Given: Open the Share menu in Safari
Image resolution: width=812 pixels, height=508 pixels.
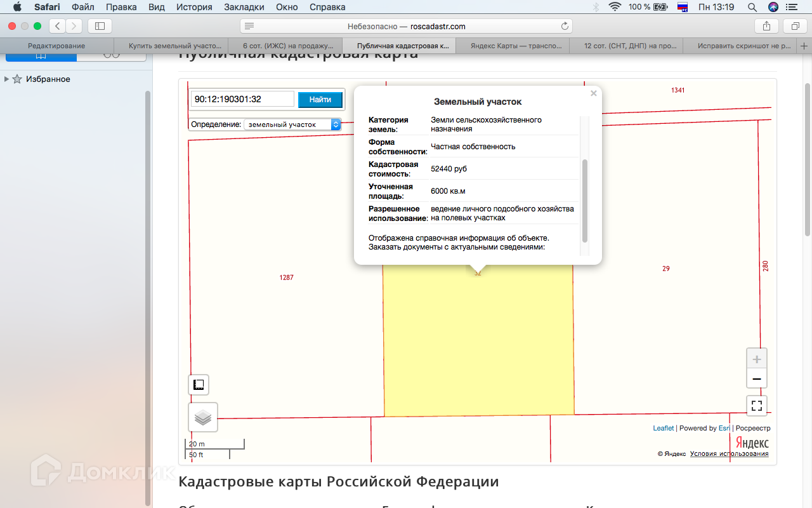Looking at the screenshot, I should [766, 26].
